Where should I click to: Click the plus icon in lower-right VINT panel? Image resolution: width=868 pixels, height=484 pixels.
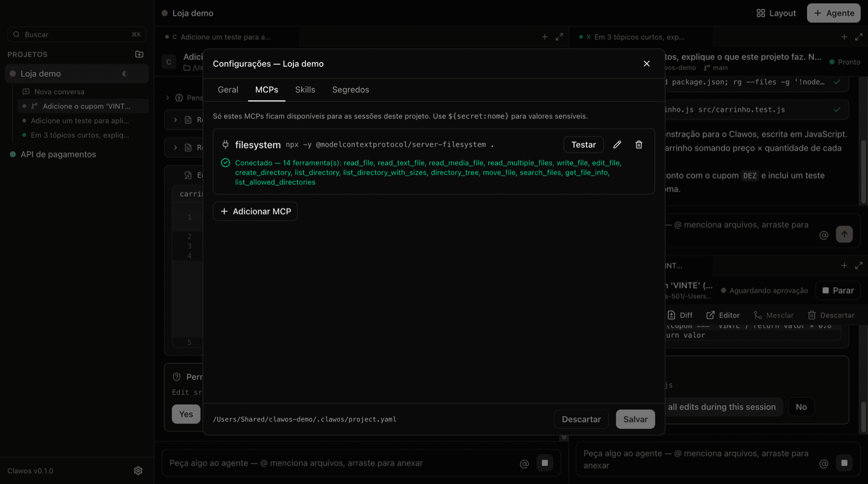[844, 266]
